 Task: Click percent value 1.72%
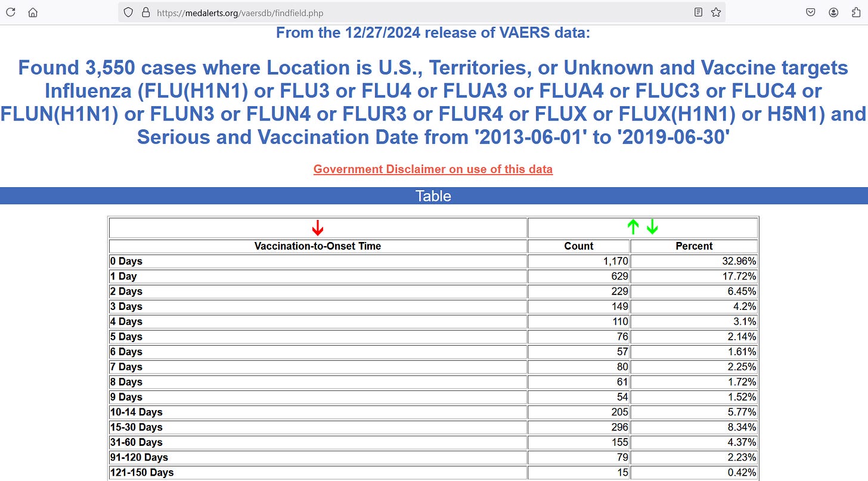click(743, 382)
